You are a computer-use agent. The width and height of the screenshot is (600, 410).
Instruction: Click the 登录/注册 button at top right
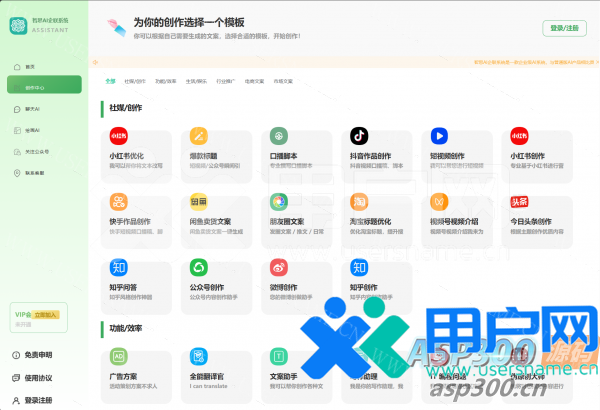pyautogui.click(x=565, y=29)
